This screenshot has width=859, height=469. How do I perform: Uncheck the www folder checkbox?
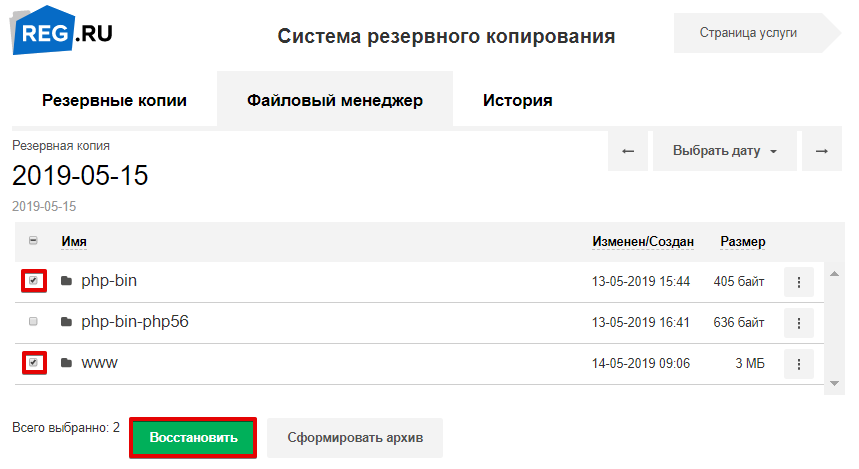pos(34,363)
